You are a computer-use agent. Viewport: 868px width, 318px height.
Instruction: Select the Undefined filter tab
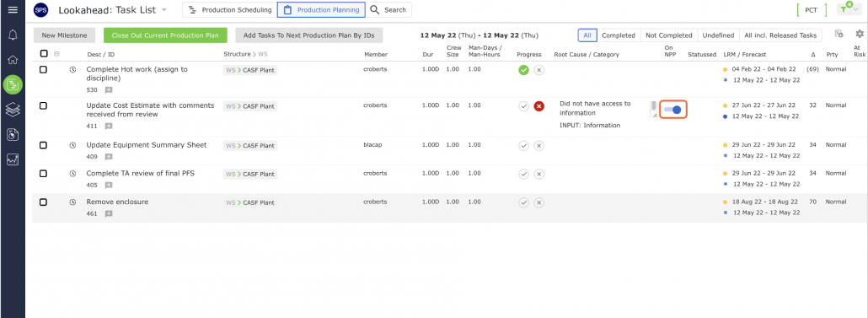pyautogui.click(x=718, y=35)
